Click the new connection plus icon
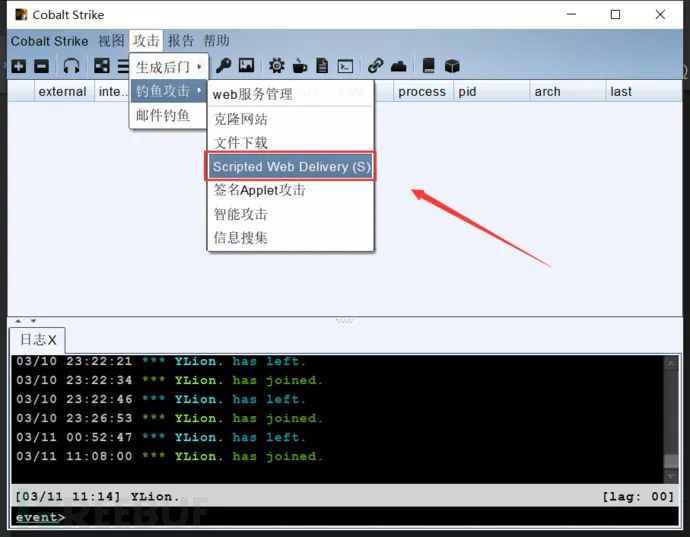Screen dimensions: 690x537 tap(18, 66)
